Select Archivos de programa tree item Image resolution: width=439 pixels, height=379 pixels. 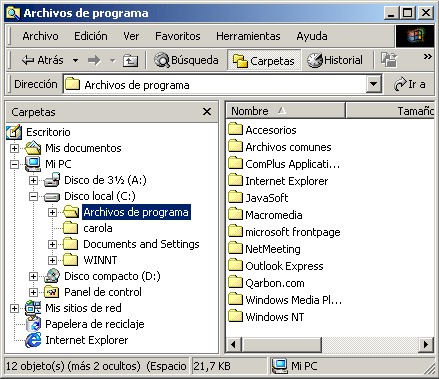tap(136, 212)
